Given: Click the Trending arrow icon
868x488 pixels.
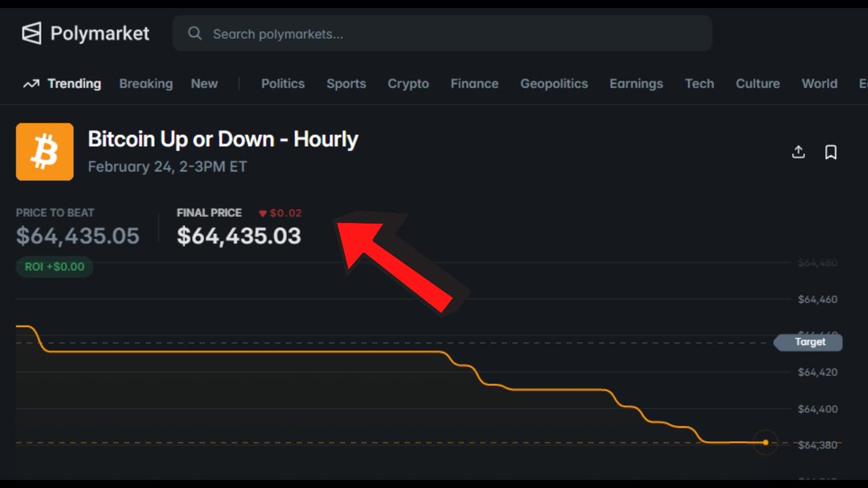Looking at the screenshot, I should click(x=30, y=84).
